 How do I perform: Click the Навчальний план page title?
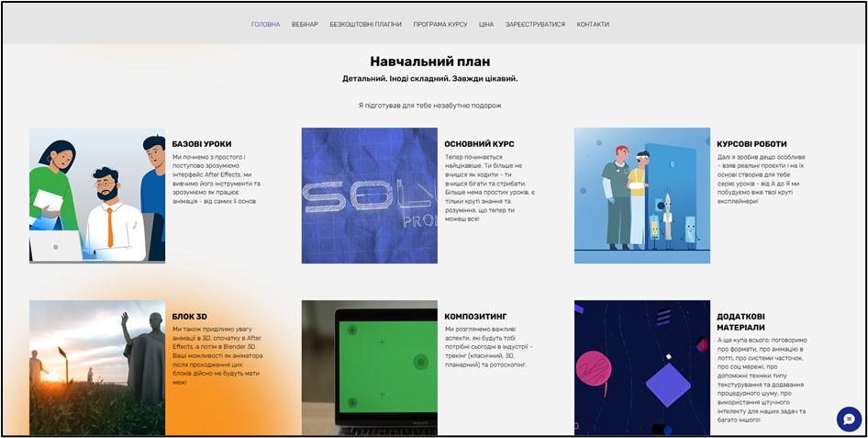tap(429, 62)
